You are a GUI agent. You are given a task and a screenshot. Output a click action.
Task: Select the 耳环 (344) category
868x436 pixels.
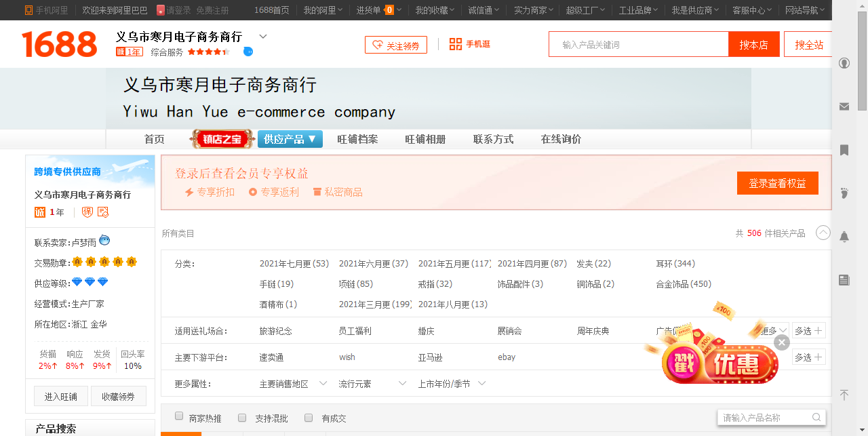click(675, 264)
